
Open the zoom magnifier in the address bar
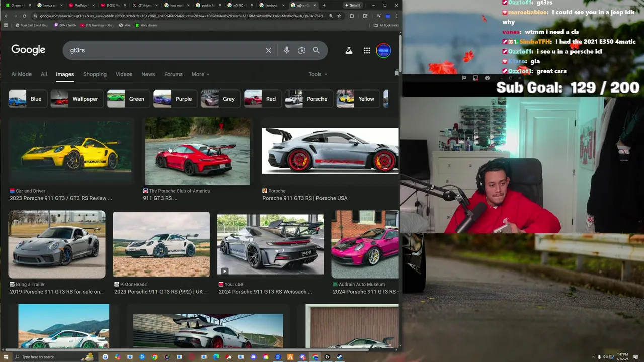pyautogui.click(x=331, y=16)
